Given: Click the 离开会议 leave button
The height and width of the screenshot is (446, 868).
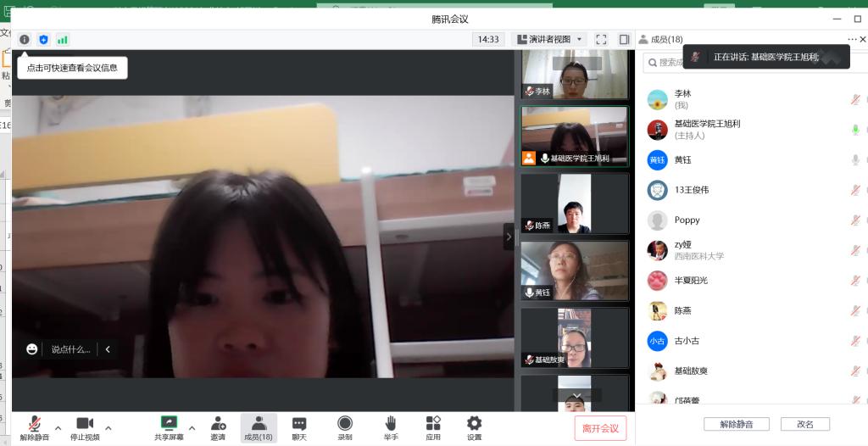Looking at the screenshot, I should pyautogui.click(x=601, y=428).
